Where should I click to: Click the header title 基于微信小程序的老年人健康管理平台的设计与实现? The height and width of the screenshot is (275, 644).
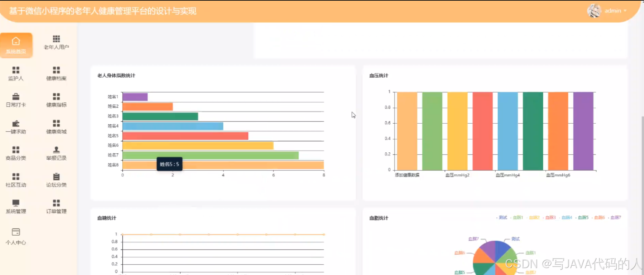pyautogui.click(x=103, y=11)
